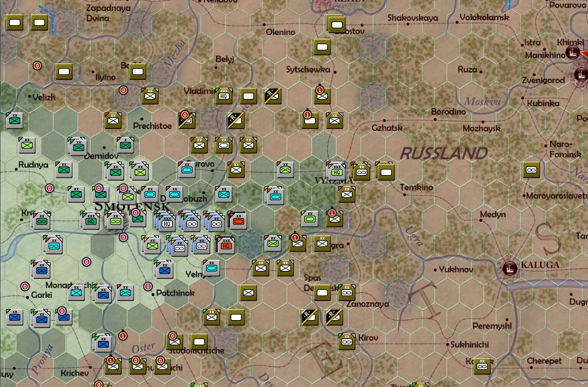Click the KALUGA city label
588x387 pixels.
tap(540, 265)
